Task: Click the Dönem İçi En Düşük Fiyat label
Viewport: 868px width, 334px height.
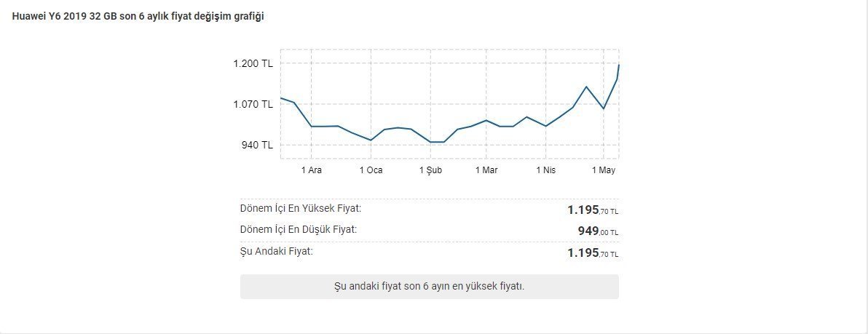Action: tap(298, 230)
